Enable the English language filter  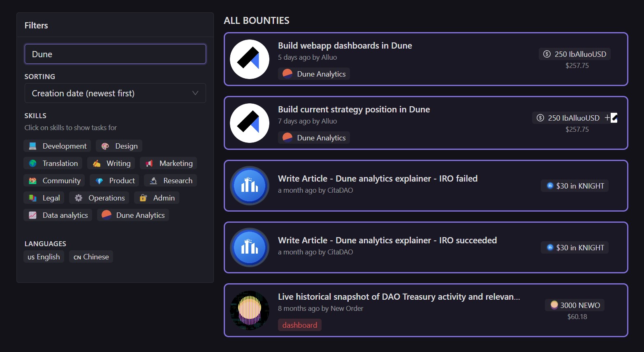point(44,257)
